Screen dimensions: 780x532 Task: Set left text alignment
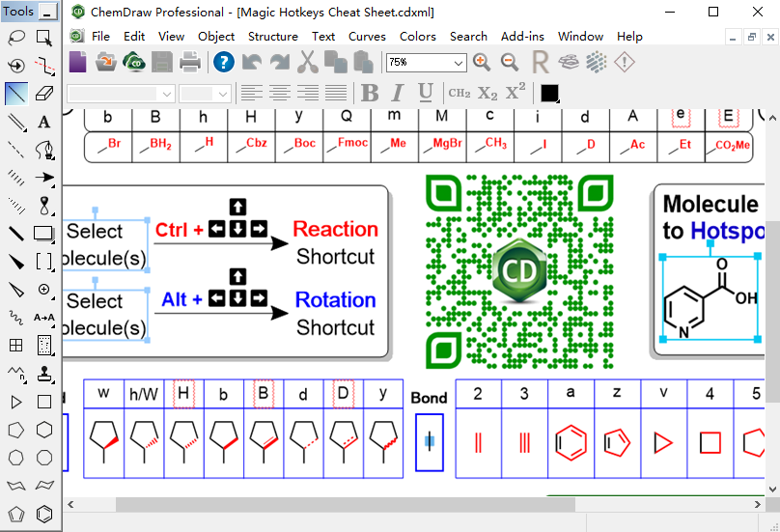point(252,93)
